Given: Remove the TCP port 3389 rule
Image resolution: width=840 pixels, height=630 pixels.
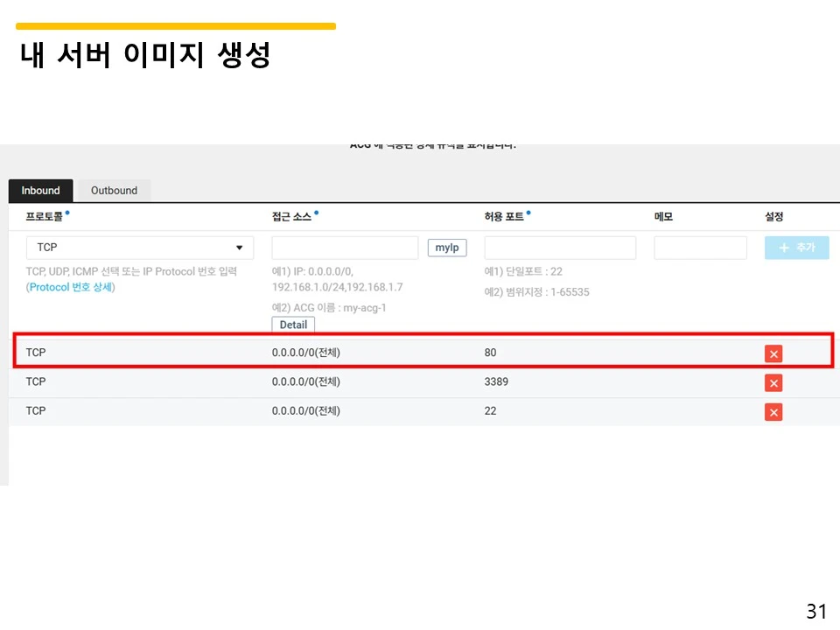Looking at the screenshot, I should coord(773,382).
